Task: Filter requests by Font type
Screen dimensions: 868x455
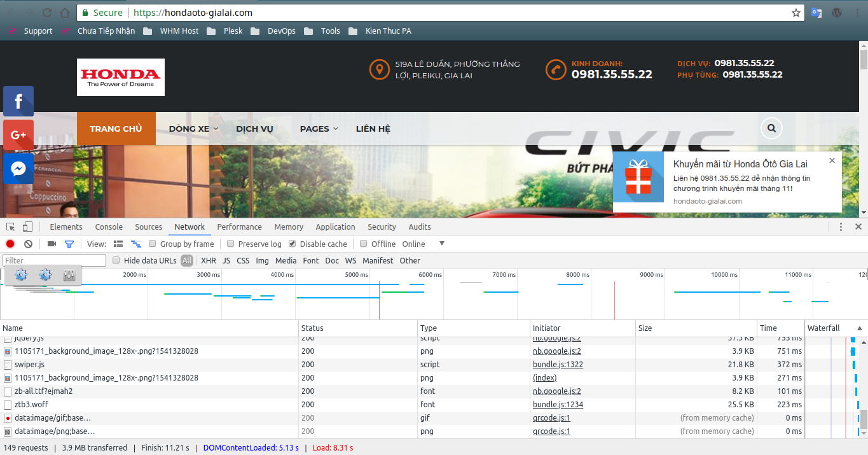Action: pos(311,260)
